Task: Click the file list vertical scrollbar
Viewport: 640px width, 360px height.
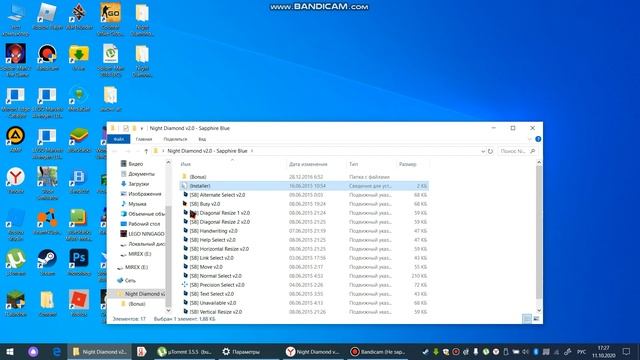Action: pyautogui.click(x=539, y=233)
